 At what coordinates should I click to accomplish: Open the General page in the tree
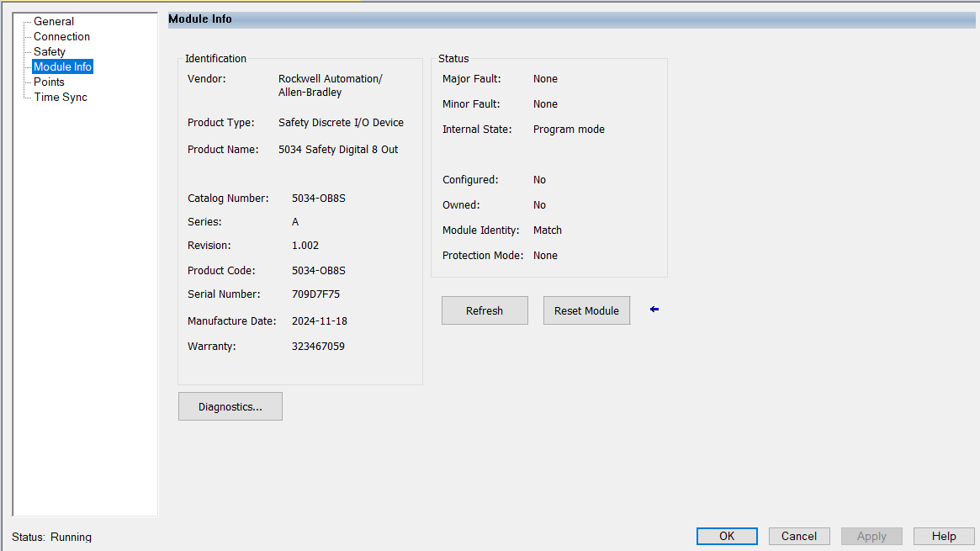(x=54, y=21)
